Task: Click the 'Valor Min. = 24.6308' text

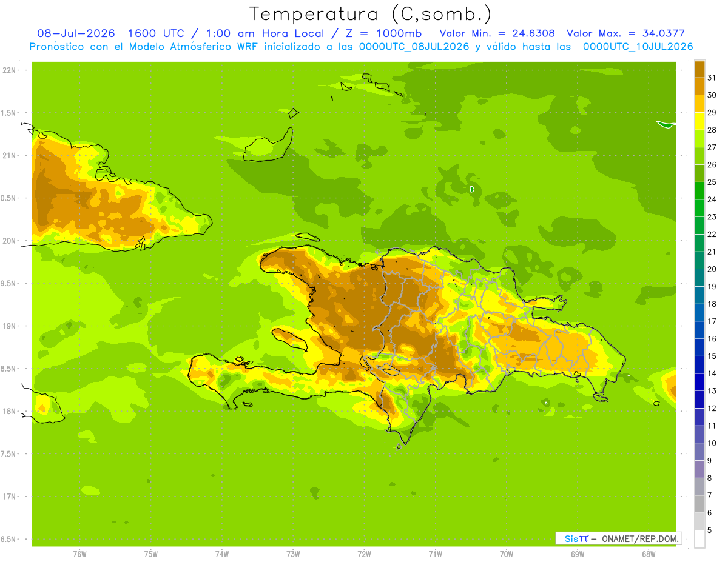Action: [x=497, y=33]
